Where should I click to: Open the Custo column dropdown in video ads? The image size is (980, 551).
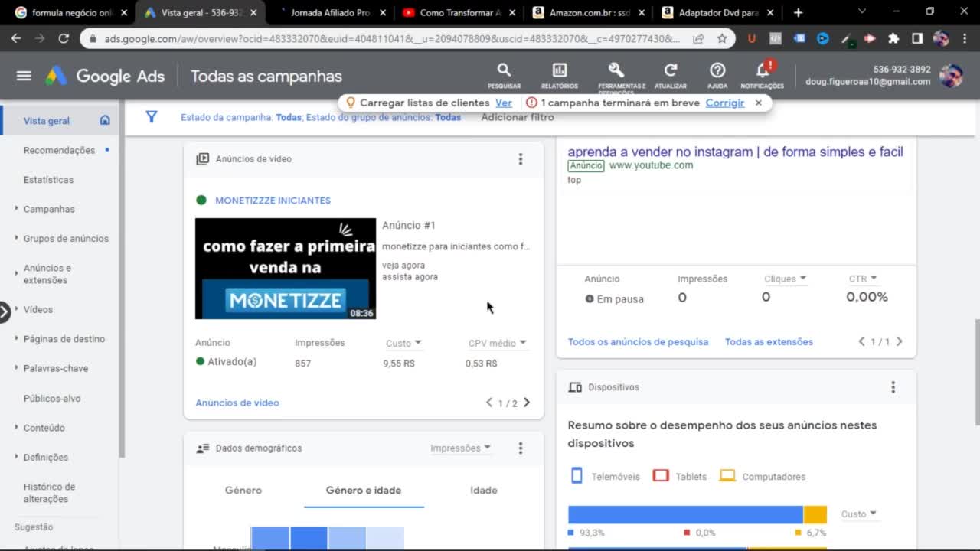coord(403,343)
